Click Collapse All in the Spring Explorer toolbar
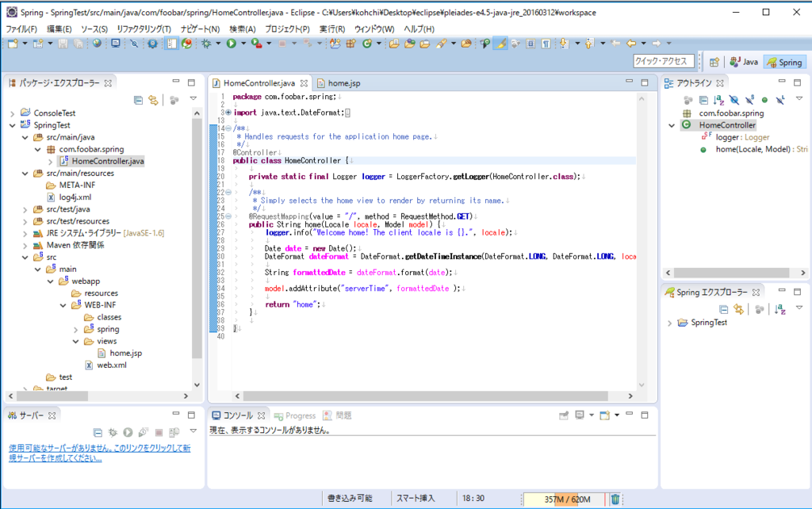The height and width of the screenshot is (509, 812). pos(723,310)
